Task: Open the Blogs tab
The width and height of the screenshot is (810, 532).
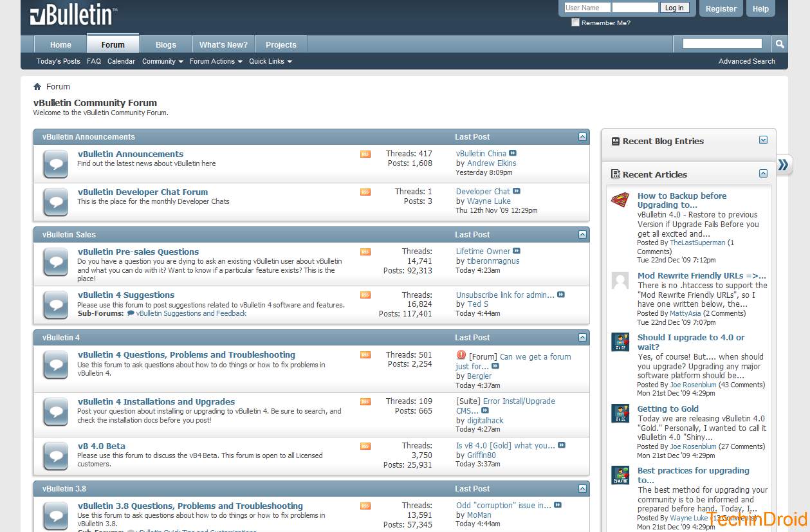Action: [165, 44]
